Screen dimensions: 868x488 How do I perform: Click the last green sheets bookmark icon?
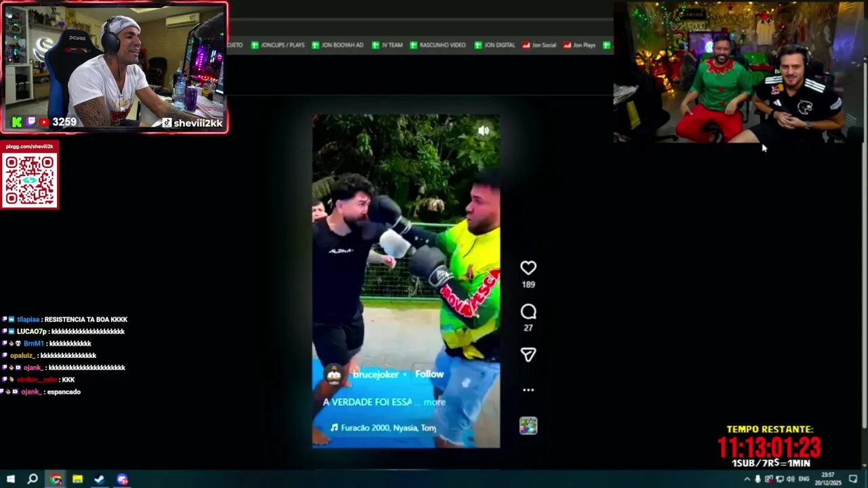pos(607,45)
